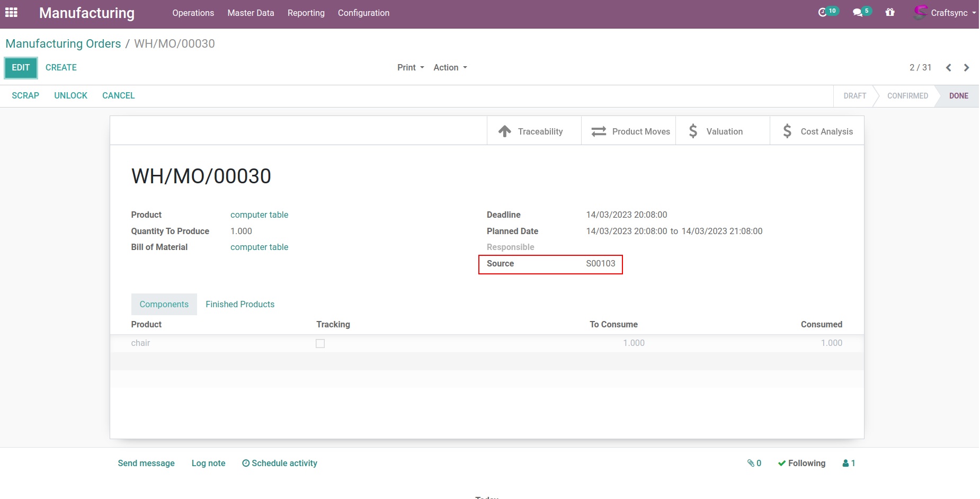Open the apps grid menu icon
The width and height of the screenshot is (980, 499).
tap(11, 12)
